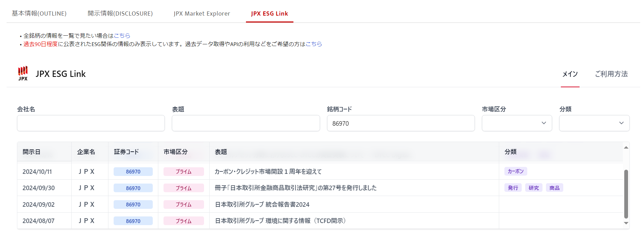Image resolution: width=644 pixels, height=240 pixels.
Task: Click the scrollbar down arrow in table
Action: point(626,223)
